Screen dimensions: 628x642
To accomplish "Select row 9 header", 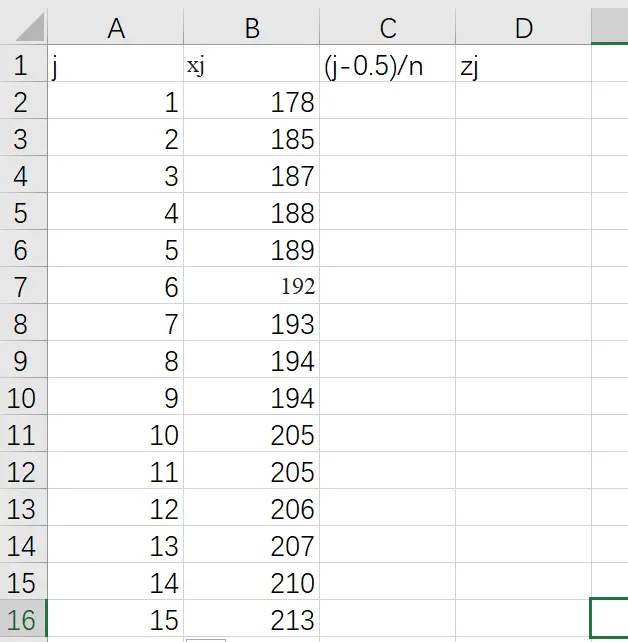I will tap(23, 359).
